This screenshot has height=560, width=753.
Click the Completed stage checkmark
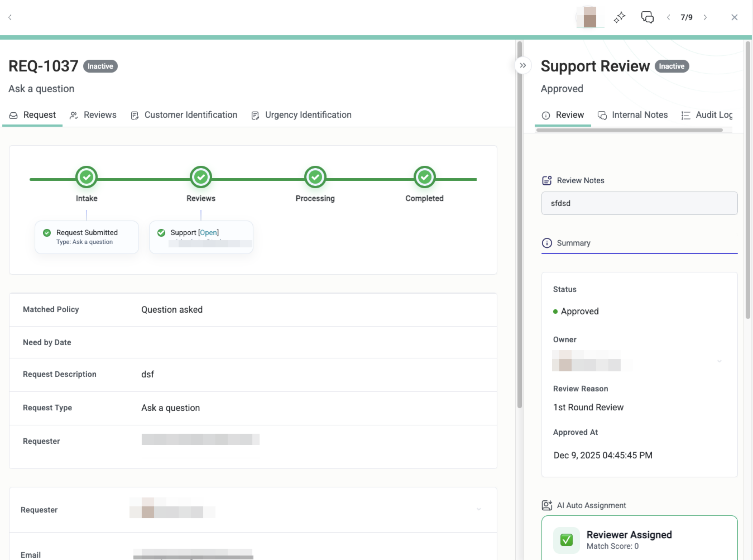[x=424, y=177]
